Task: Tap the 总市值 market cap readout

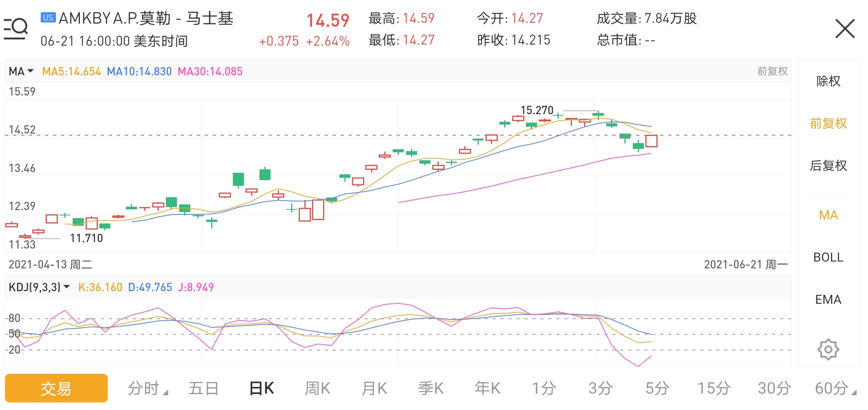Action: pyautogui.click(x=626, y=40)
